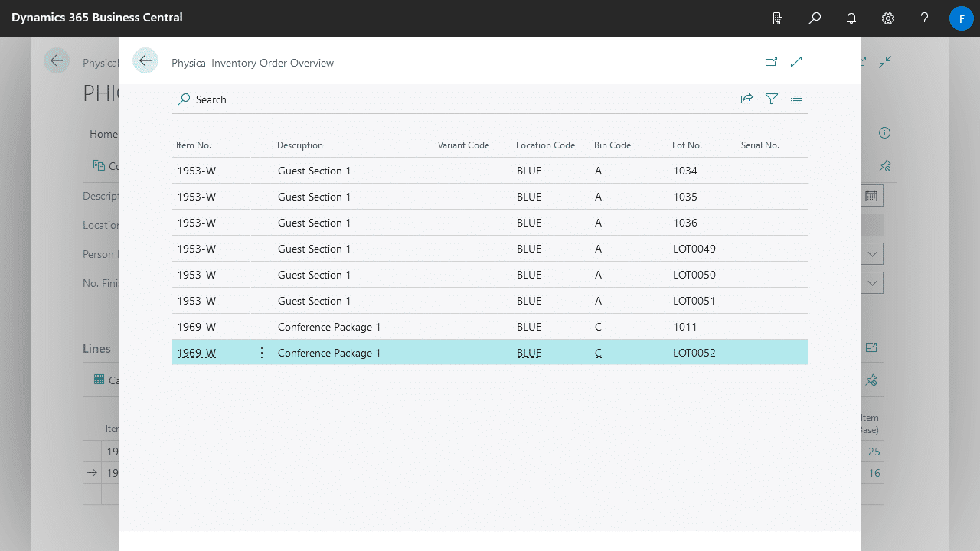Select row with lot 1036
The image size is (980, 551).
(490, 223)
